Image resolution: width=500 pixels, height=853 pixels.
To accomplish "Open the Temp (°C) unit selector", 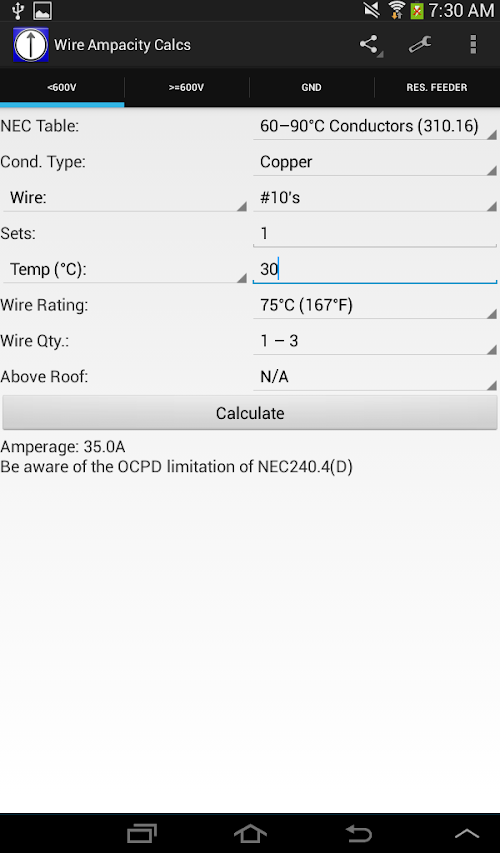I will coord(125,269).
